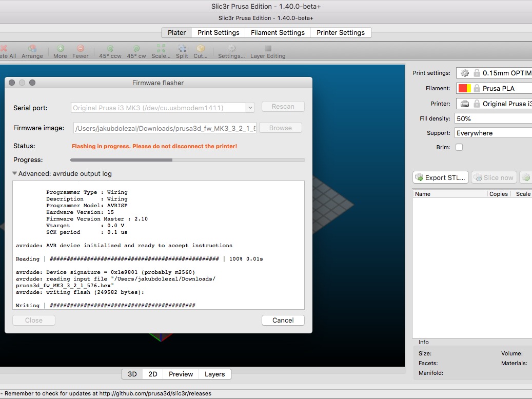Toggle the Brim checkbox
532x399 pixels.
459,147
